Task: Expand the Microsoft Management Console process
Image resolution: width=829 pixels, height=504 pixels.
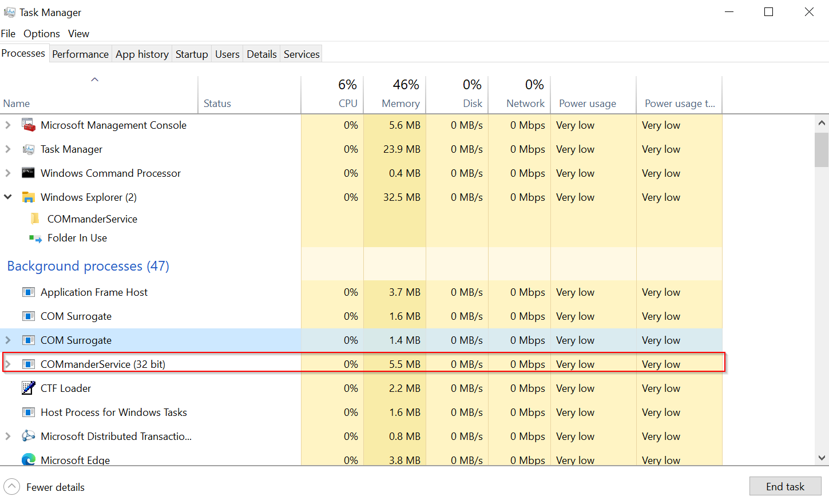Action: [8, 125]
